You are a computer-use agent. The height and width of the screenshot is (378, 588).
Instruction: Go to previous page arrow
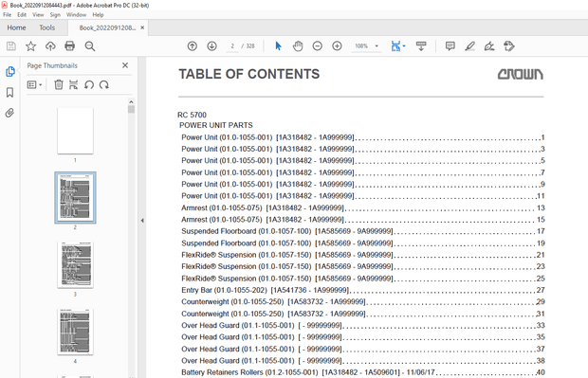point(193,46)
